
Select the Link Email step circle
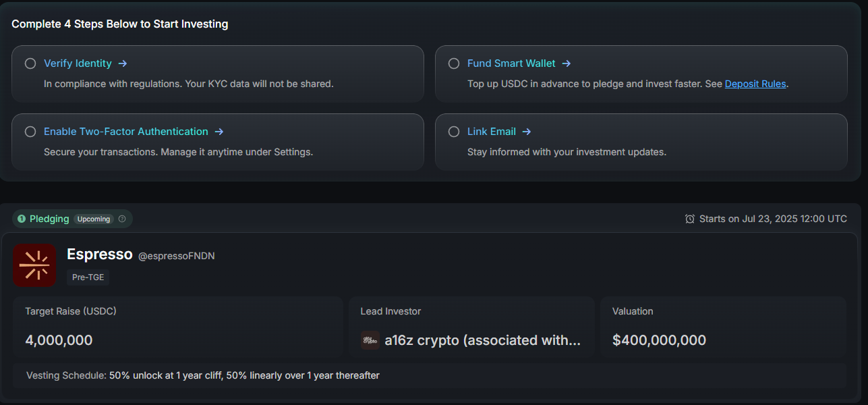coord(454,132)
